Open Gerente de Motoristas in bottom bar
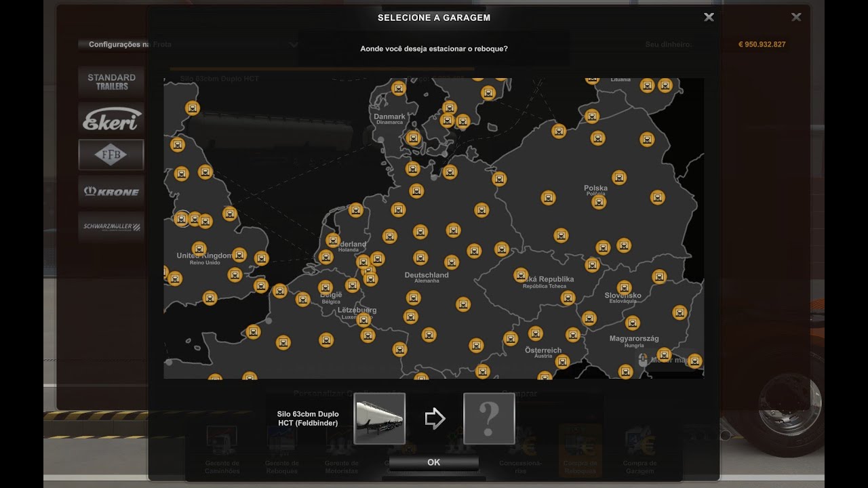The image size is (868, 488). pos(342,451)
